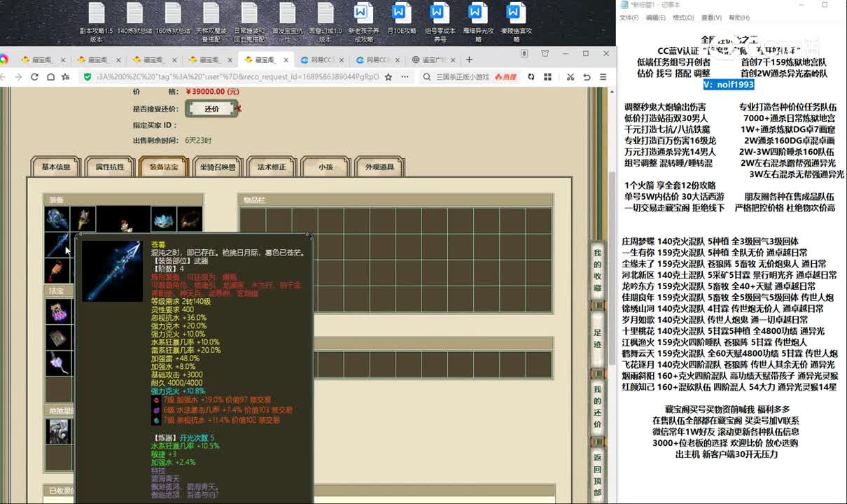Click the 庄周梦蝶 line in Notepad
Viewport: 847px width, 504px height.
click(710, 241)
